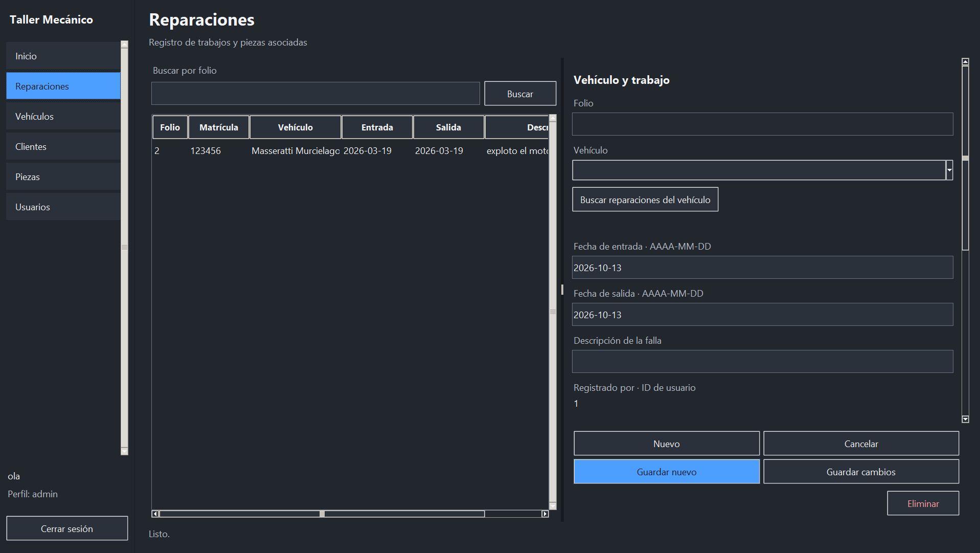
Task: Click the table horizontal scroll-right arrow
Action: [545, 514]
